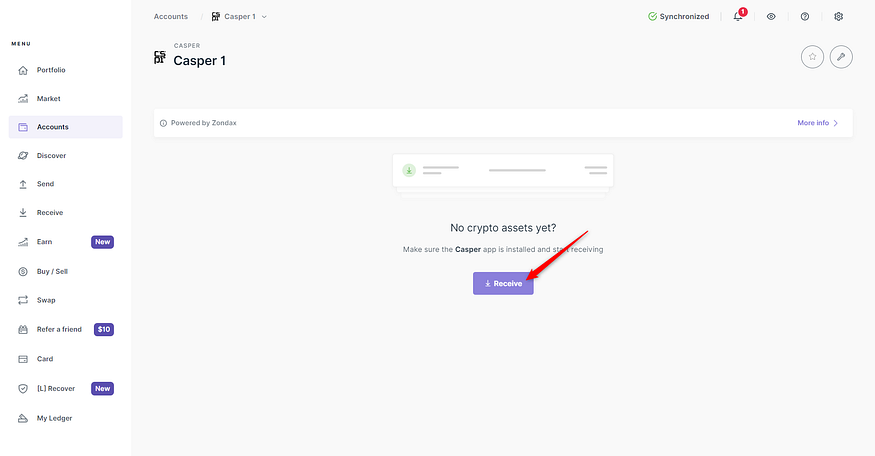Click the Market chart icon
Image resolution: width=875 pixels, height=456 pixels.
[x=23, y=99]
